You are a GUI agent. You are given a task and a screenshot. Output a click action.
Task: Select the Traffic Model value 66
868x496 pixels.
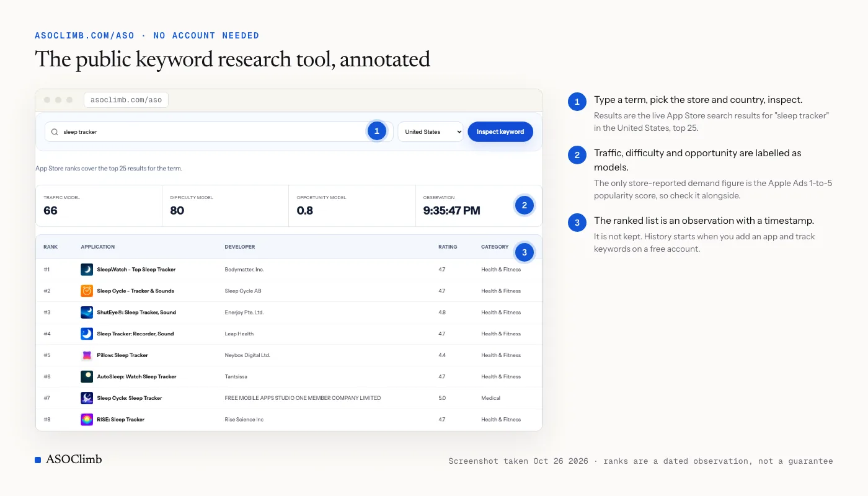50,211
